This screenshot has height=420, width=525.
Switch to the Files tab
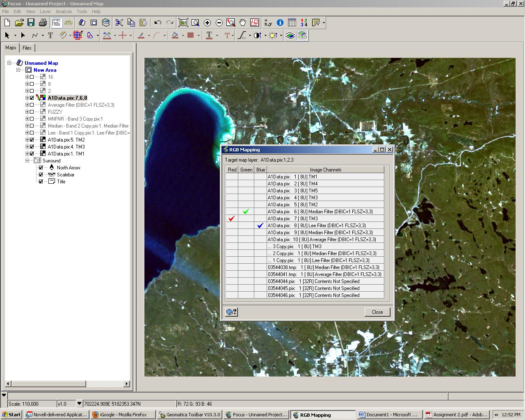click(x=27, y=48)
